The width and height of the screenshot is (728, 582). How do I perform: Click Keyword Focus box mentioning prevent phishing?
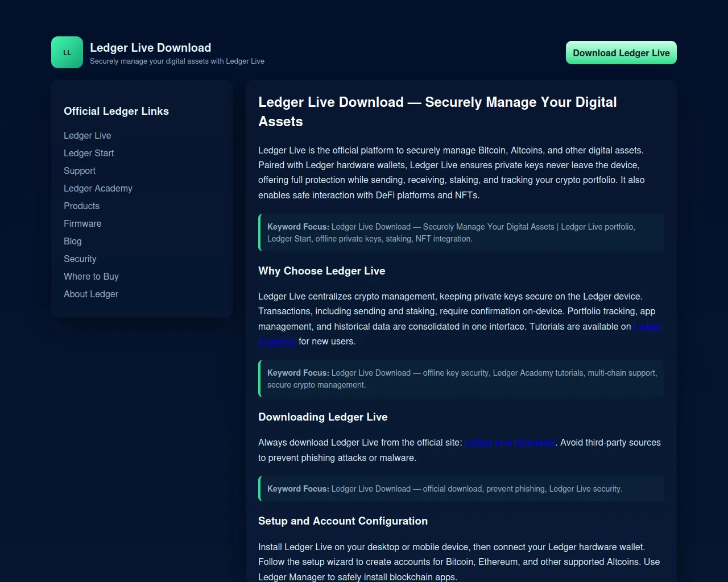click(x=461, y=489)
